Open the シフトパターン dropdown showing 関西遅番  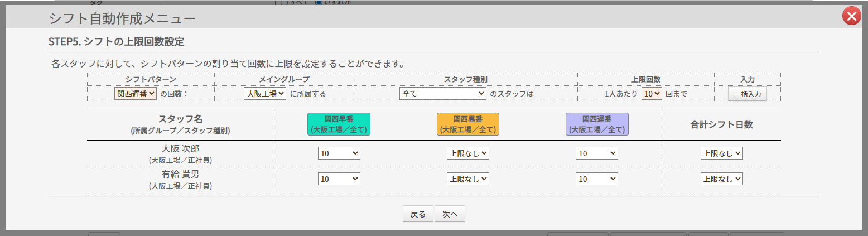pos(136,94)
